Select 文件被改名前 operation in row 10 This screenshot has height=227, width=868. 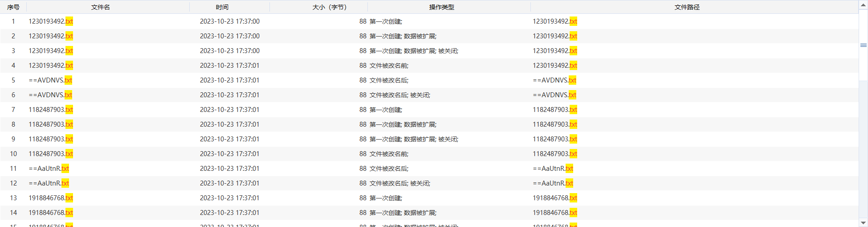click(389, 154)
